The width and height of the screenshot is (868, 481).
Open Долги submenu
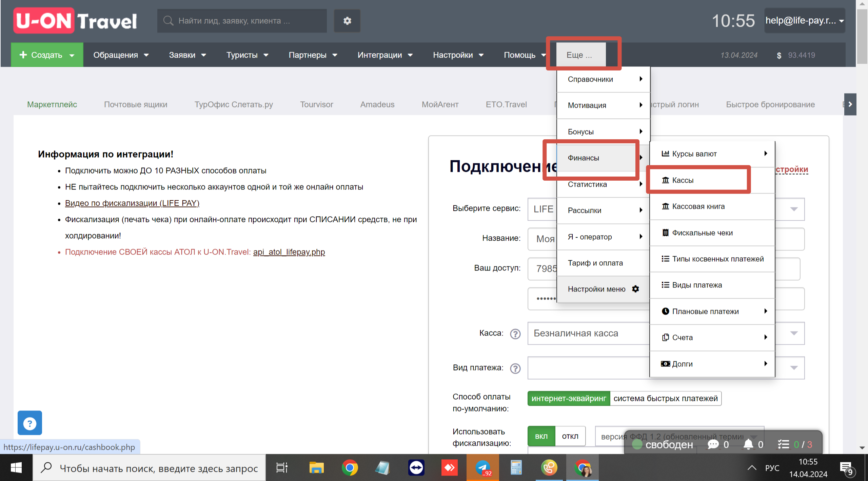click(x=712, y=364)
